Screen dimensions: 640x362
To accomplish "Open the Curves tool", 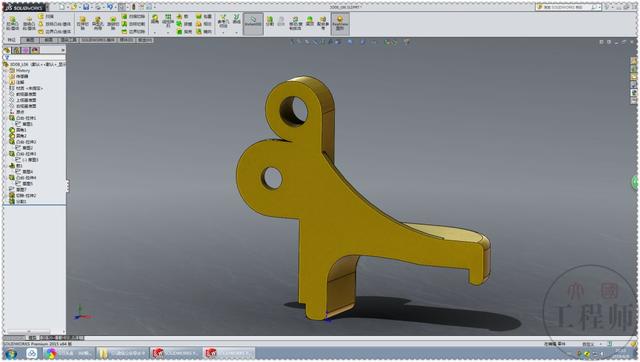I will click(237, 19).
